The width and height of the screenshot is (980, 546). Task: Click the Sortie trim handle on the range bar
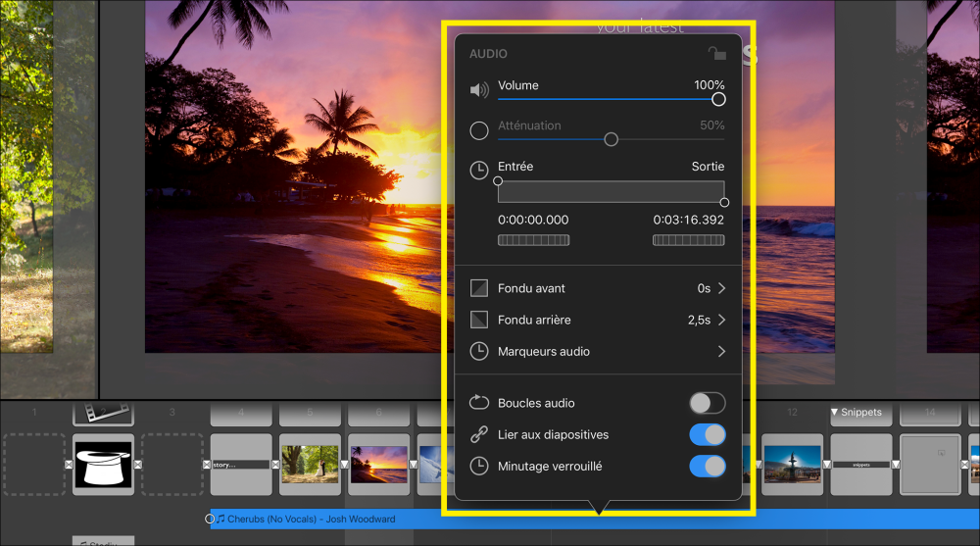click(x=724, y=203)
